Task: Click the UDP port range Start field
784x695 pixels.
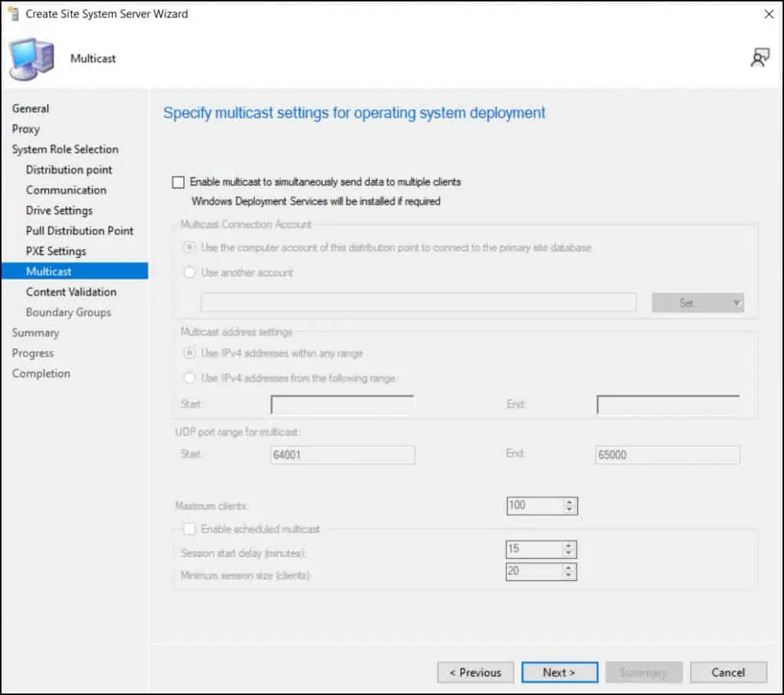Action: [342, 455]
